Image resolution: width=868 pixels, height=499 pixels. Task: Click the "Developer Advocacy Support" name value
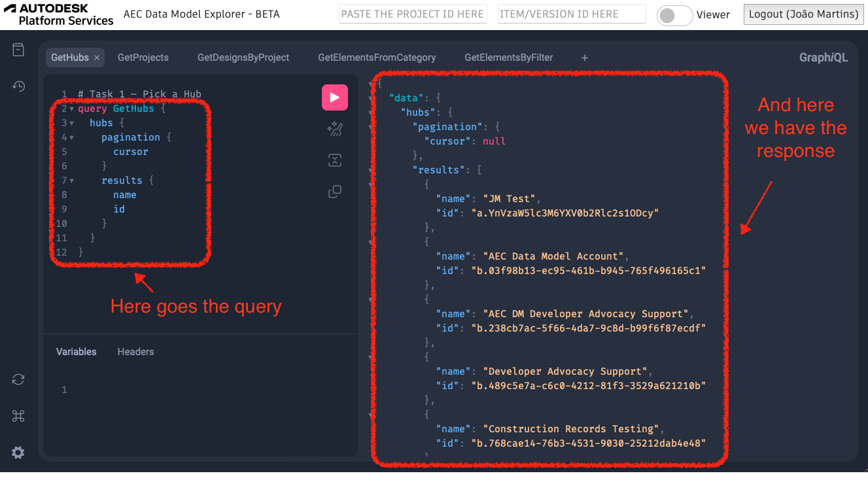[565, 371]
